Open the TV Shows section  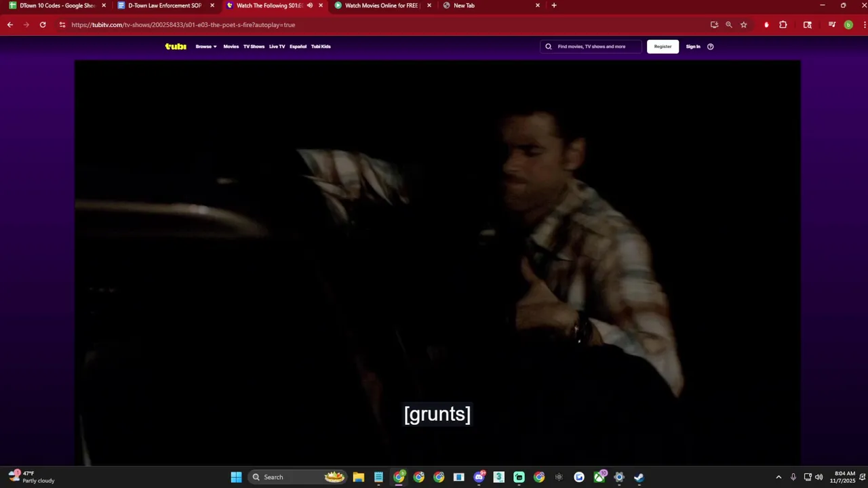pos(254,47)
